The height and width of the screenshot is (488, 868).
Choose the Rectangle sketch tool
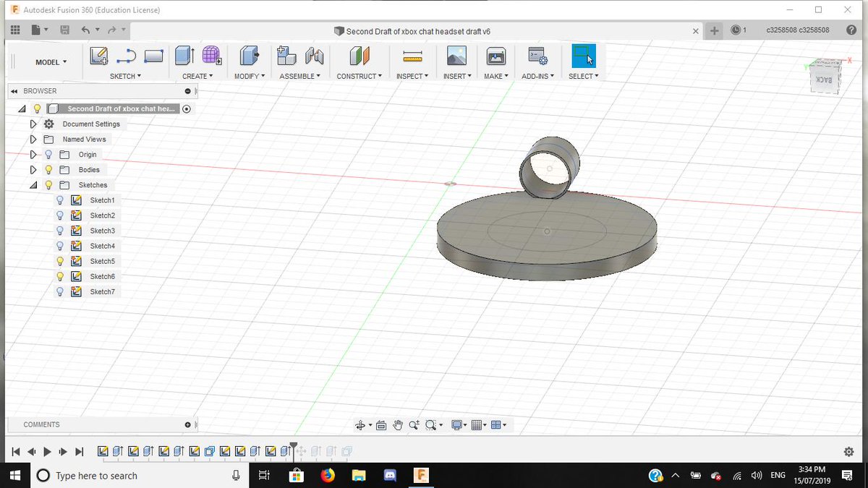tap(153, 56)
